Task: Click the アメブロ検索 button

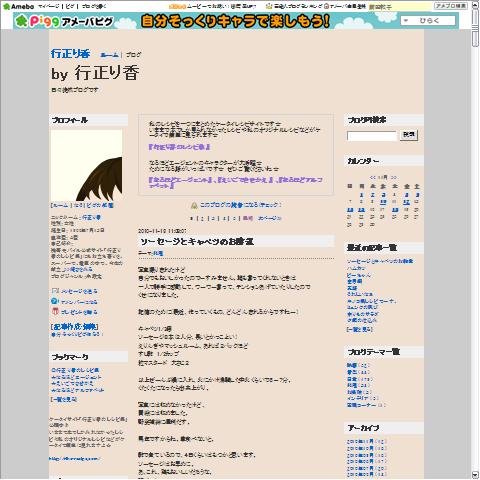Action: [451, 6]
